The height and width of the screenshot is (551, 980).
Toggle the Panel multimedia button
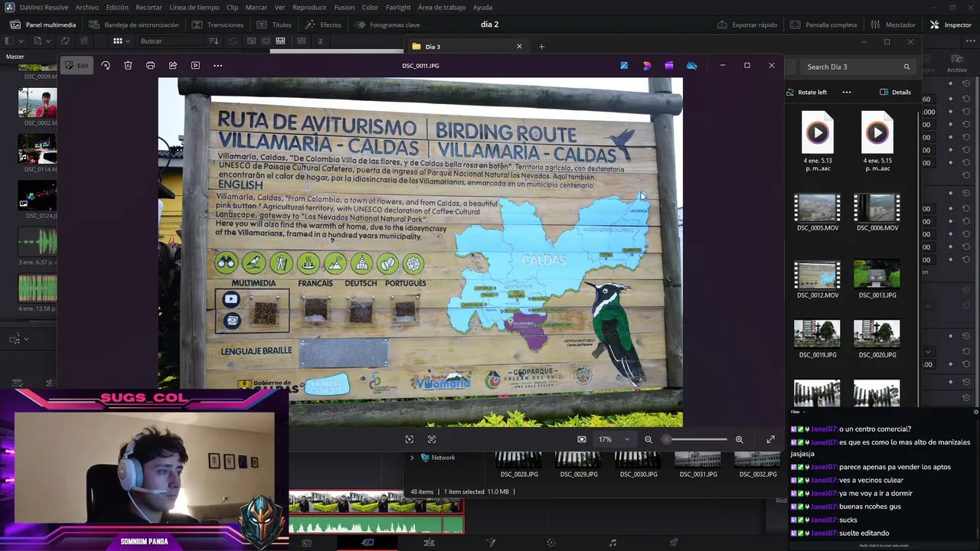click(43, 24)
